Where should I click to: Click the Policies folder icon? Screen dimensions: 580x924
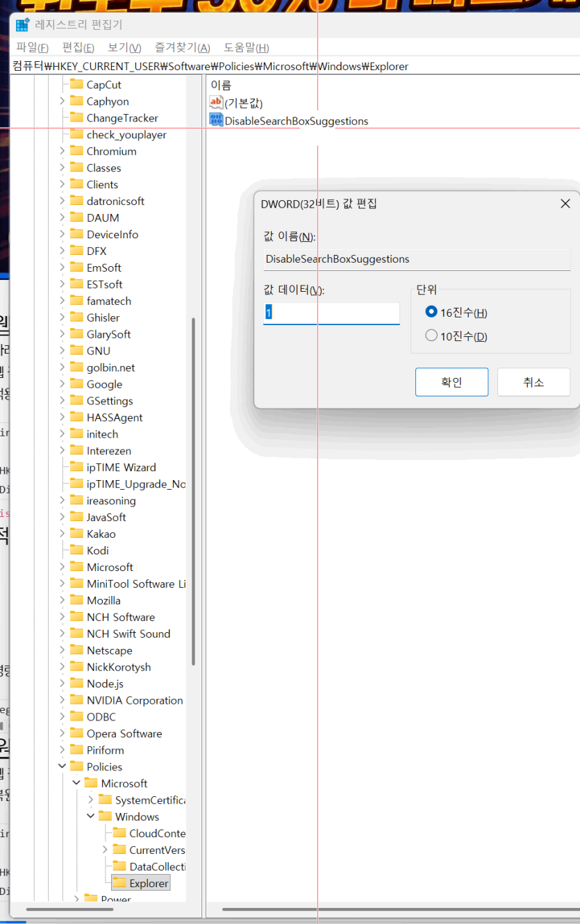77,766
